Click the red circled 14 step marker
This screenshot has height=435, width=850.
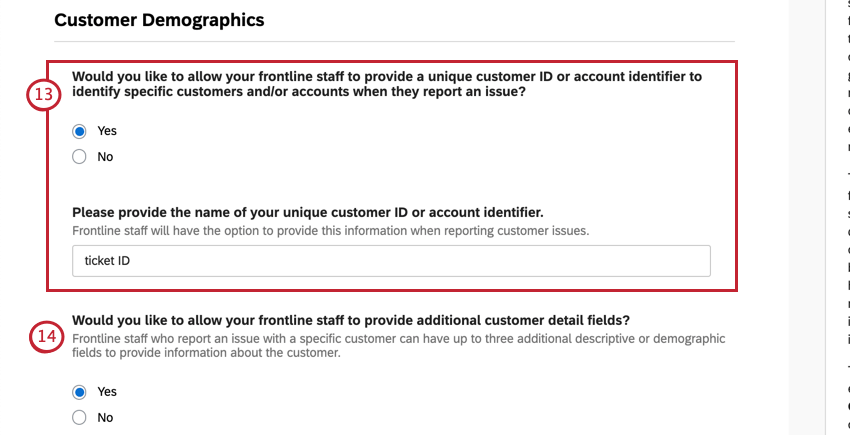[x=47, y=336]
